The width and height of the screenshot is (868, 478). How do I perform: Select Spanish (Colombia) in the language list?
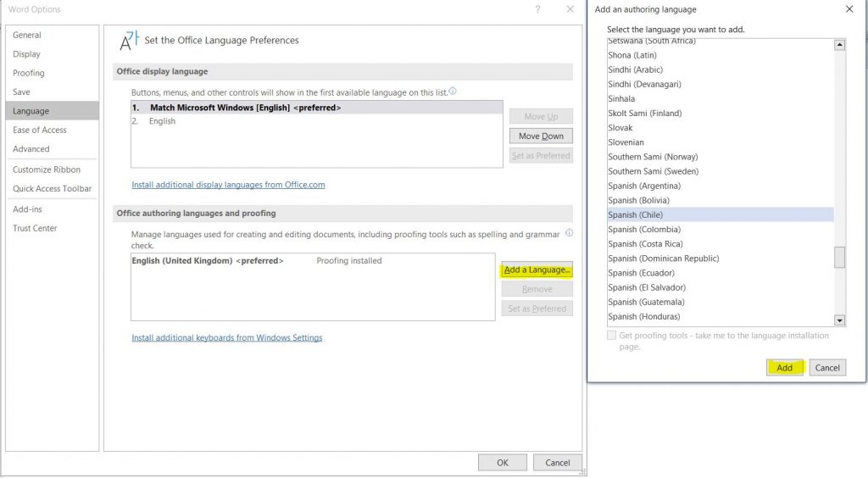645,230
